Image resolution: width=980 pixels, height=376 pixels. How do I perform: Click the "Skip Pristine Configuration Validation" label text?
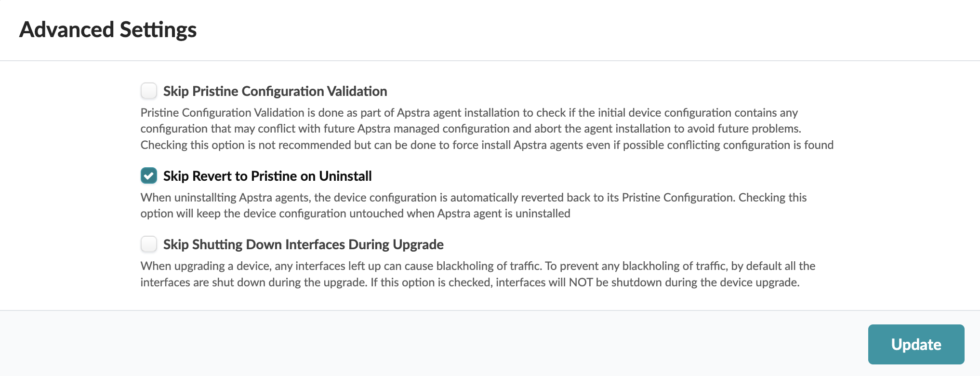coord(275,91)
